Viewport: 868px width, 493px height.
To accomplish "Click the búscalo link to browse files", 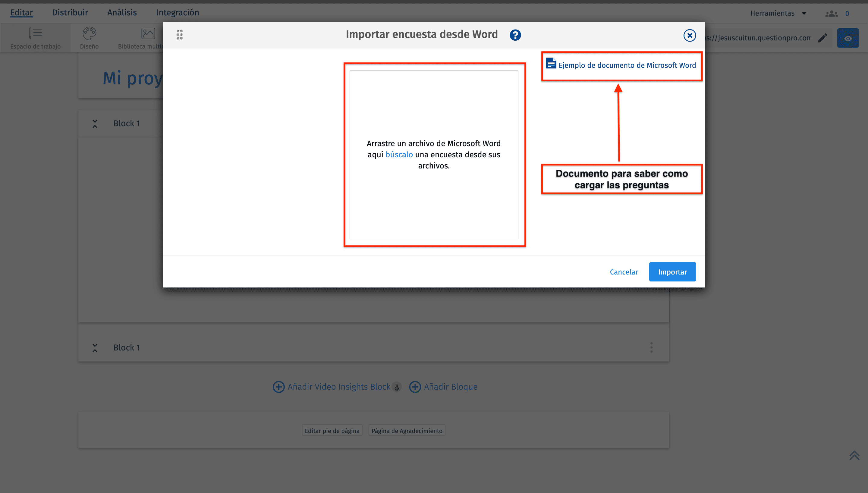I will click(x=399, y=154).
